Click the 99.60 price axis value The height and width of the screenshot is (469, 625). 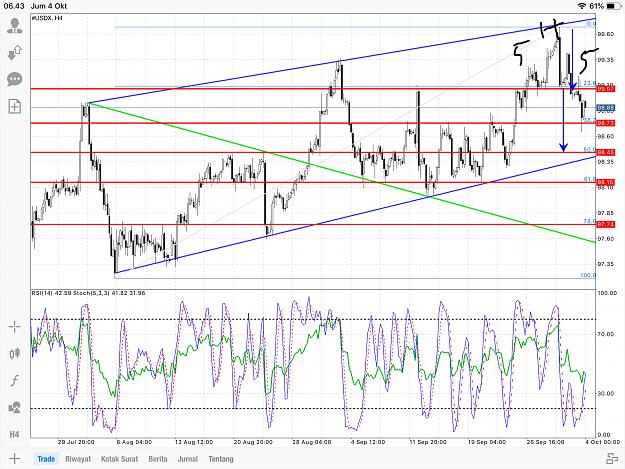tap(605, 34)
